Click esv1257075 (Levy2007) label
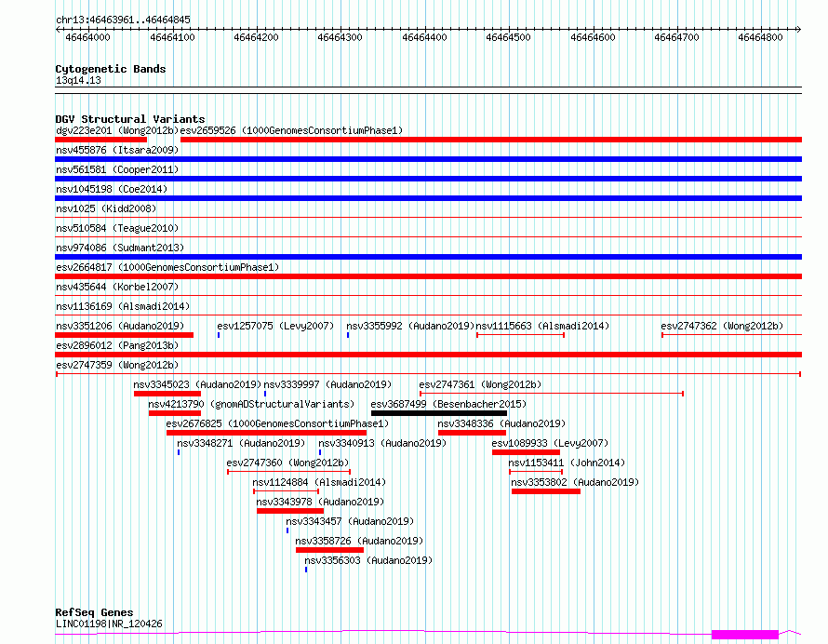 tap(275, 326)
